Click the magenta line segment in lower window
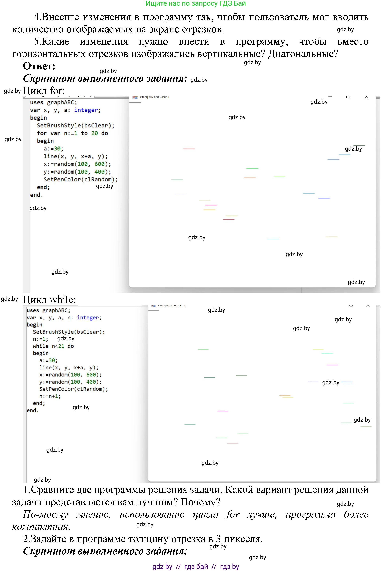 pyautogui.click(x=332, y=365)
